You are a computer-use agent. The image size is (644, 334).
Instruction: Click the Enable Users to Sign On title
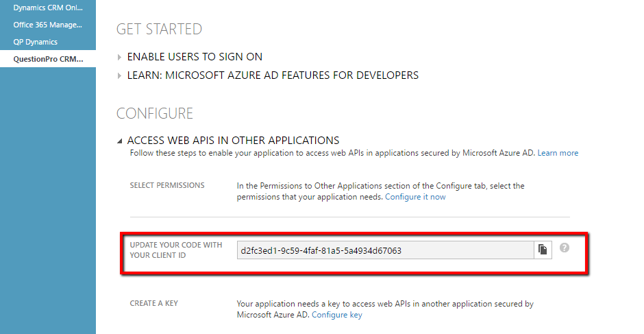point(195,57)
